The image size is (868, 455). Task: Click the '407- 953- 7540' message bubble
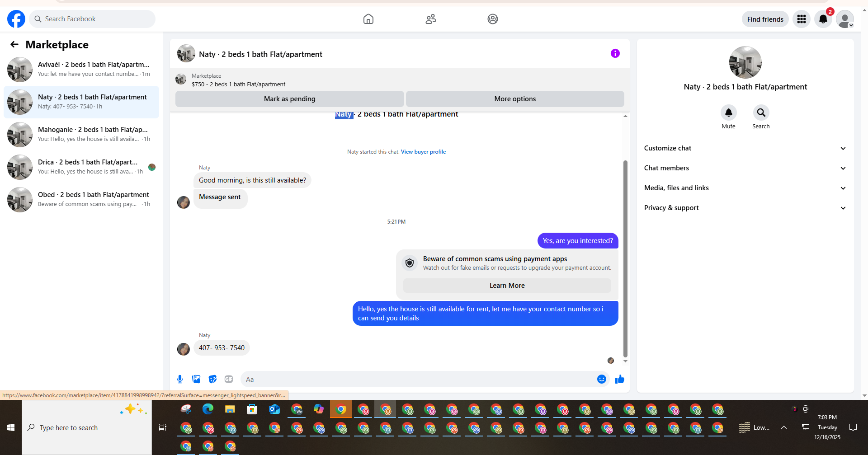[222, 348]
